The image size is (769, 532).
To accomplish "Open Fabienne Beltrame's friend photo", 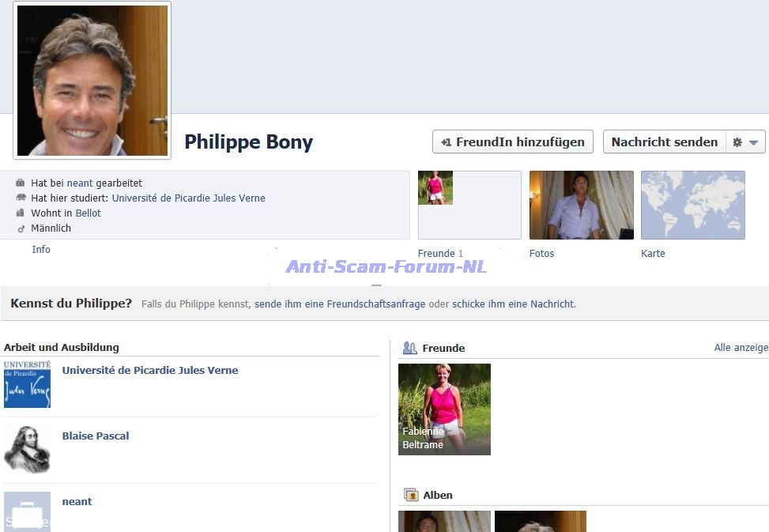I will point(444,409).
